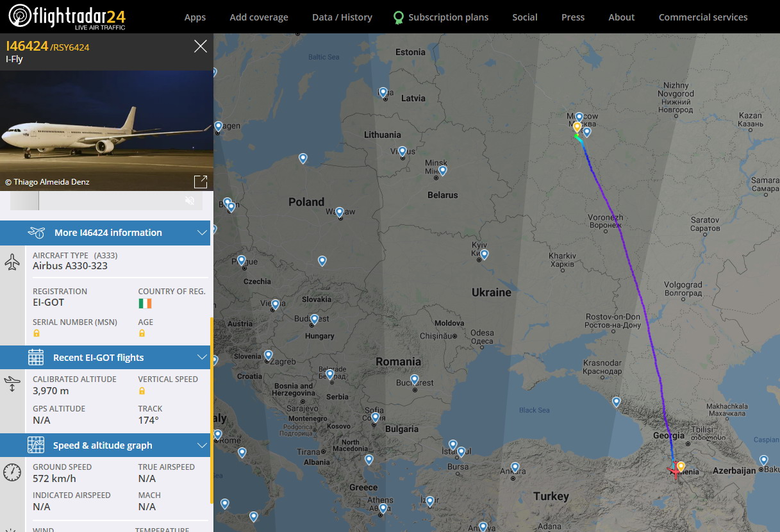Image resolution: width=780 pixels, height=532 pixels.
Task: Click the red airplane icon on map
Action: (674, 472)
